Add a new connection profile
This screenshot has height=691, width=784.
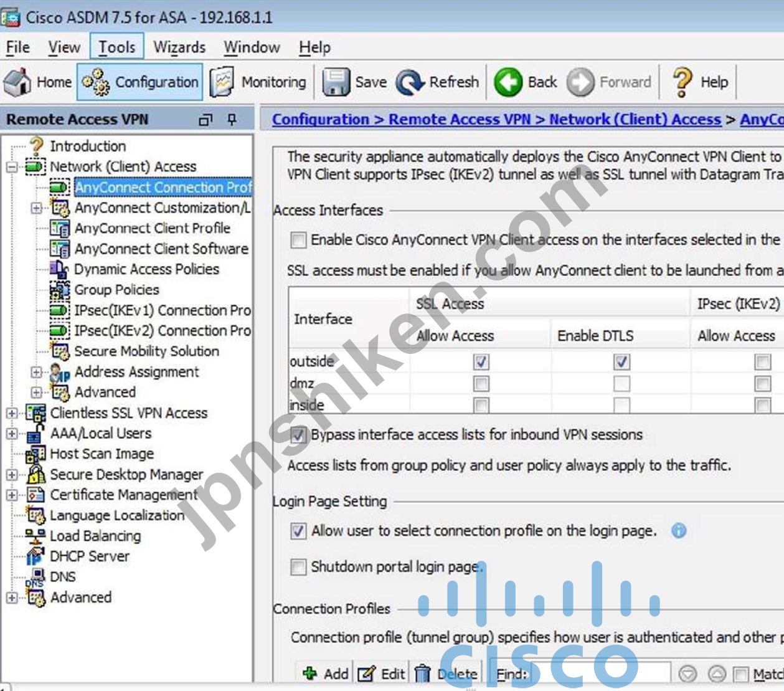pos(324,674)
